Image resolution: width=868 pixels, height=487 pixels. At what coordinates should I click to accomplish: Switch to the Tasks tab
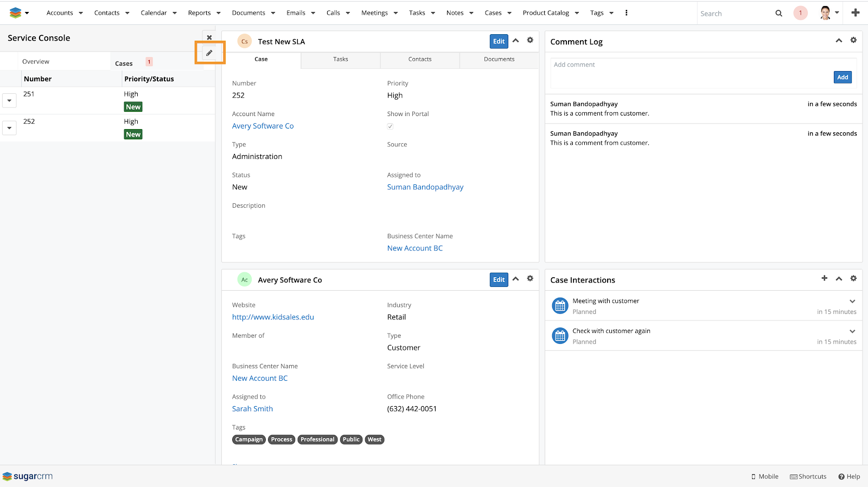(340, 59)
